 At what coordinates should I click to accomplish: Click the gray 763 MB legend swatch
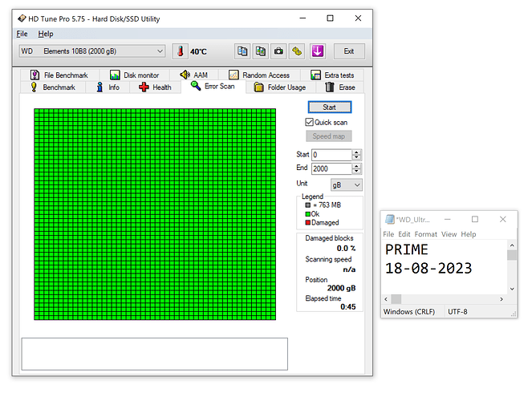(x=308, y=205)
